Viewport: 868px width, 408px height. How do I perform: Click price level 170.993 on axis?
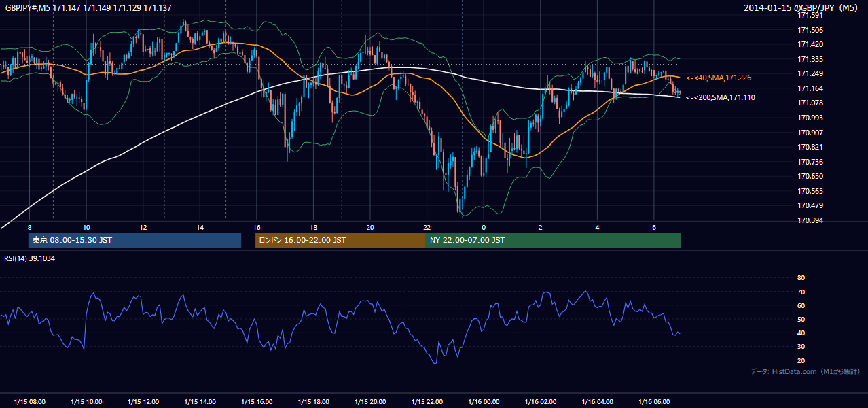(x=810, y=118)
